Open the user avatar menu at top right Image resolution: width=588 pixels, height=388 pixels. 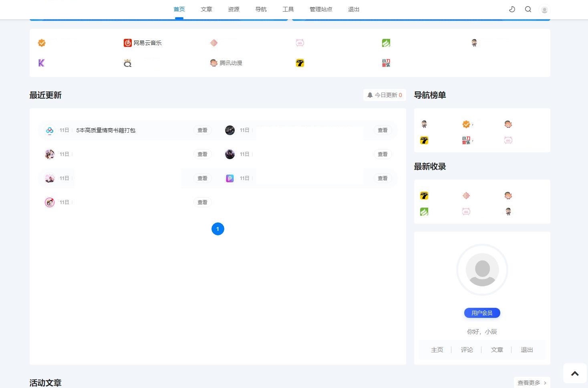544,9
